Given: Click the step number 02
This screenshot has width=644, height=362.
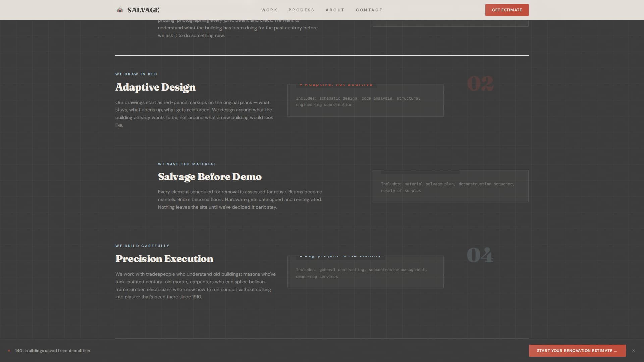Looking at the screenshot, I should tap(480, 83).
